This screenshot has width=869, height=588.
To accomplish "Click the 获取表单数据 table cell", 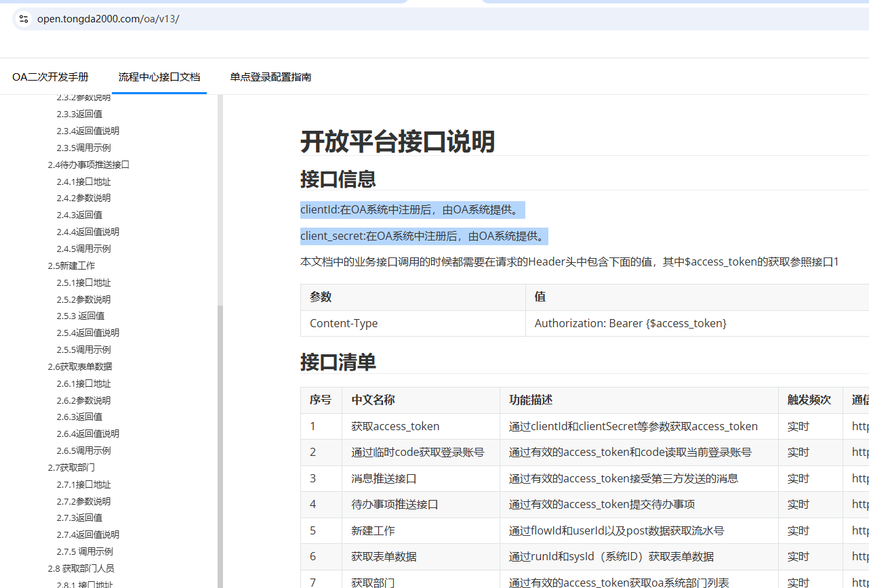I will (x=421, y=557).
